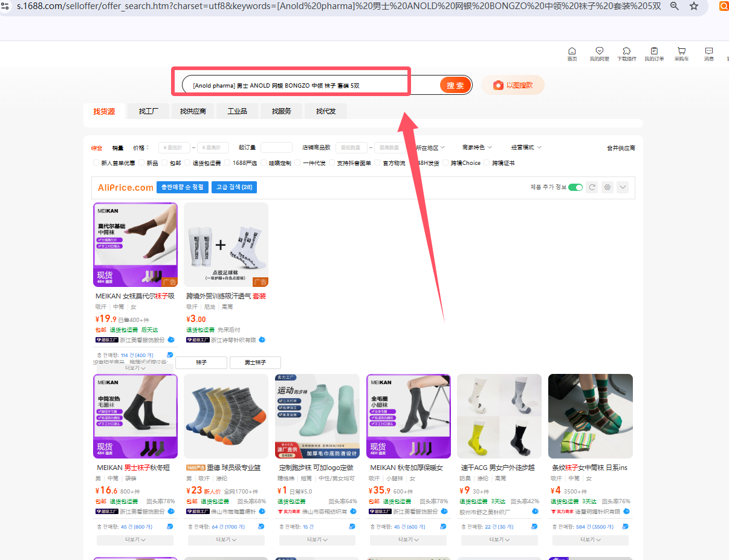Tick the 跨境Choice checkbox

[x=445, y=163]
